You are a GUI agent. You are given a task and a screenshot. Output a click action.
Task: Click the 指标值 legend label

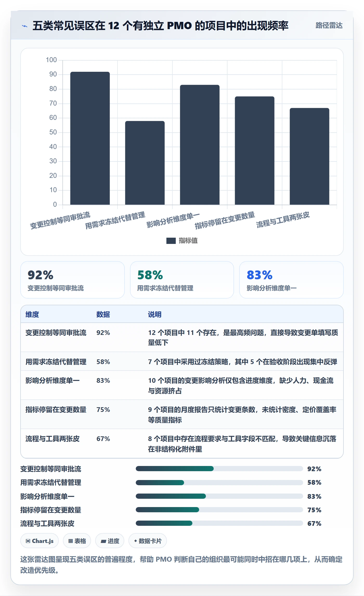(188, 241)
